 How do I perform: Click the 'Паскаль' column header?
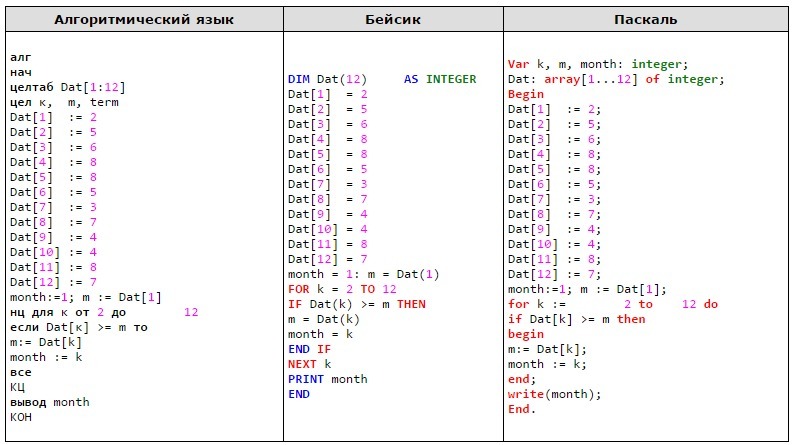(646, 20)
